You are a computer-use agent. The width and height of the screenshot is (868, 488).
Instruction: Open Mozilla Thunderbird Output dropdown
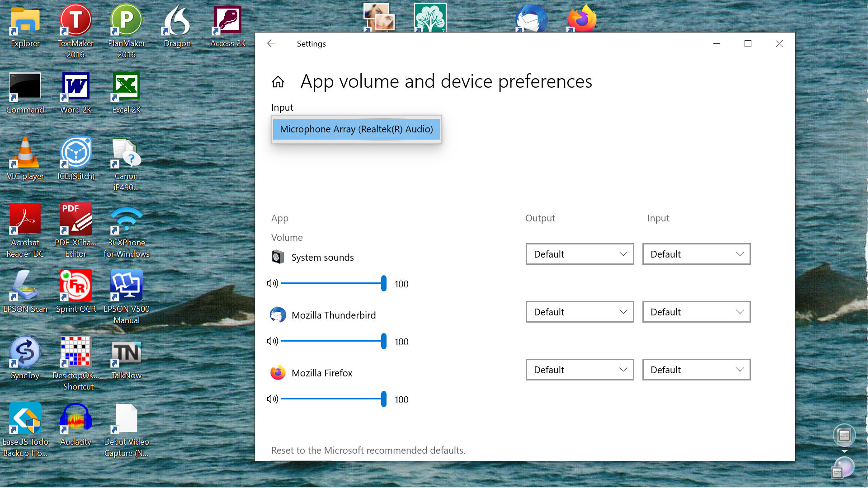tap(580, 312)
